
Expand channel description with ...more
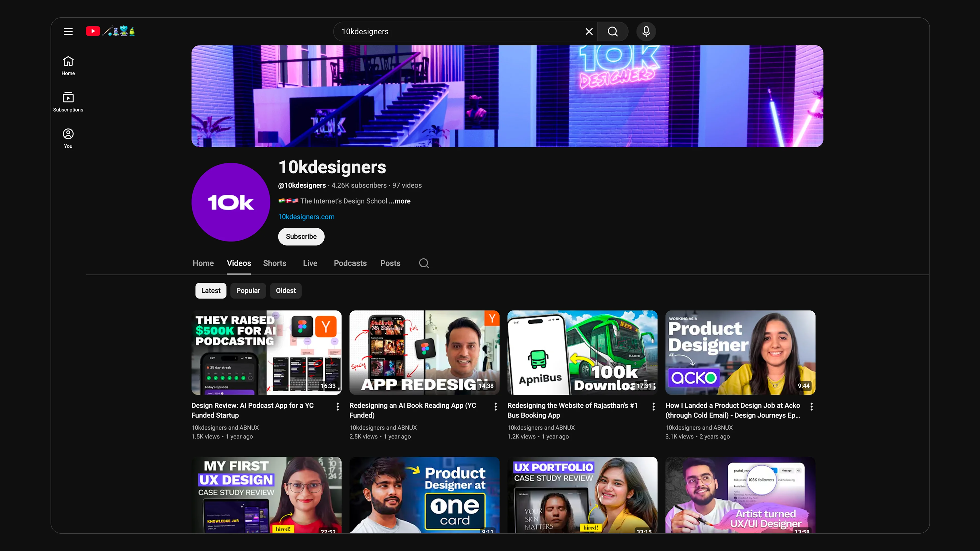(399, 201)
